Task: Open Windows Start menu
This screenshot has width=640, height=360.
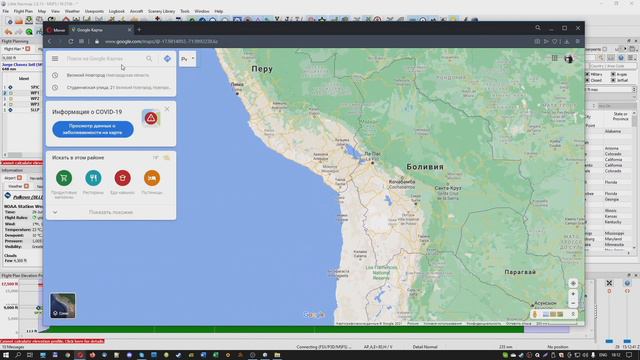Action: point(6,355)
